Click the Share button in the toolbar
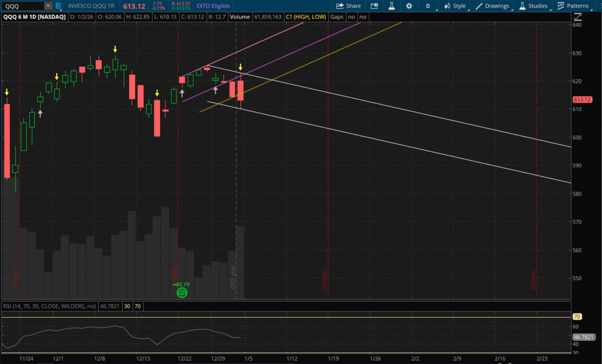 coord(348,6)
